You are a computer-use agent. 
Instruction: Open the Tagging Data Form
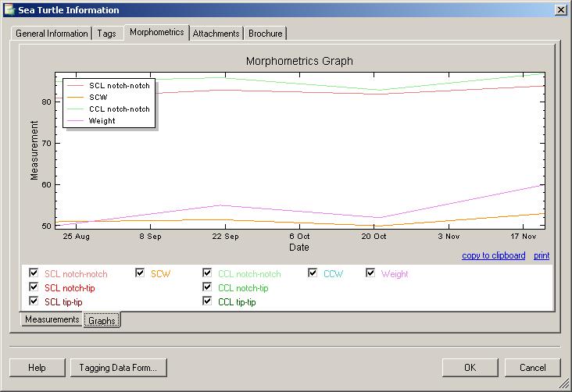(x=118, y=368)
